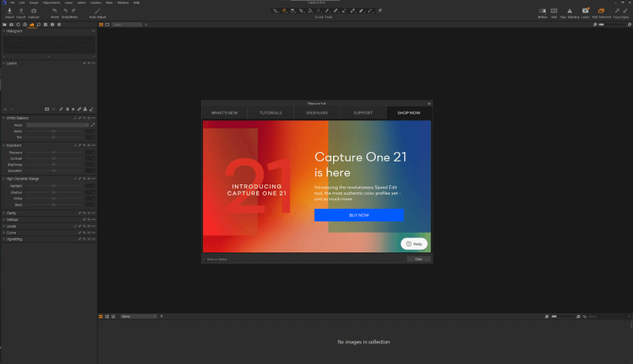Open the Camera menu
This screenshot has width=633, height=364.
pyautogui.click(x=96, y=2)
